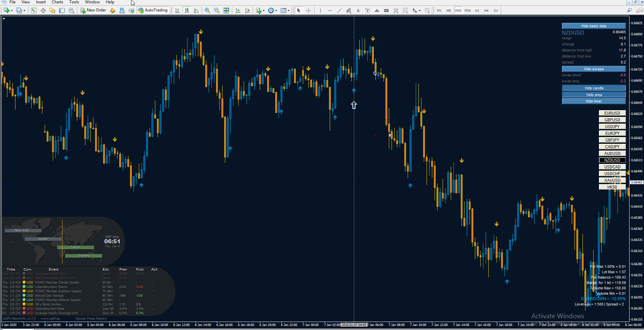This screenshot has height=330, width=644.
Task: Select the text (A) drawing tool
Action: [358, 10]
